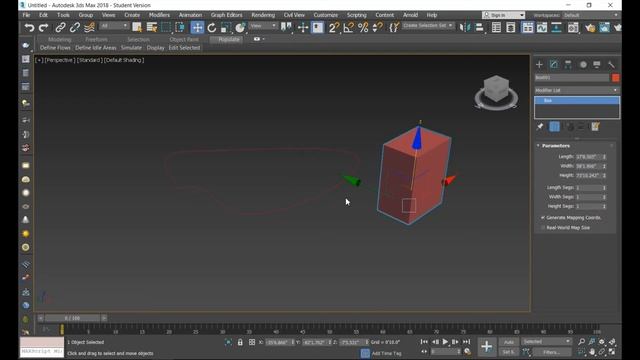Toggle the Selection Lock padlock icon
Image resolution: width=640 pixels, height=360 pixels.
pos(240,342)
